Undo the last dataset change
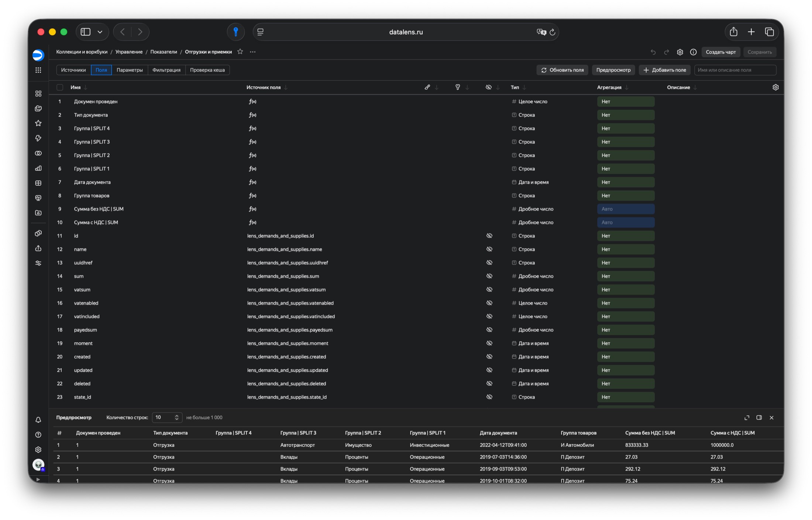 [x=653, y=52]
